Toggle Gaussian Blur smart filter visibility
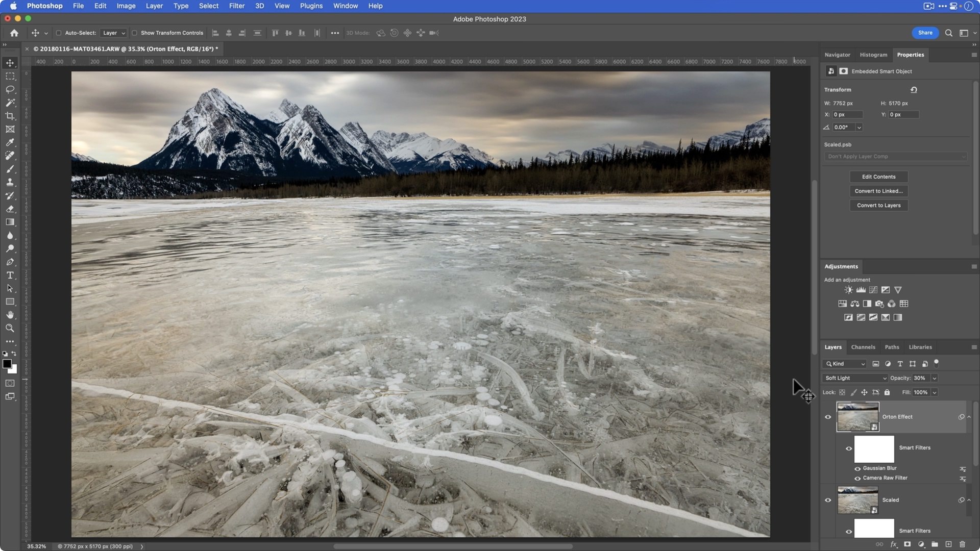The image size is (980, 551). tap(857, 468)
